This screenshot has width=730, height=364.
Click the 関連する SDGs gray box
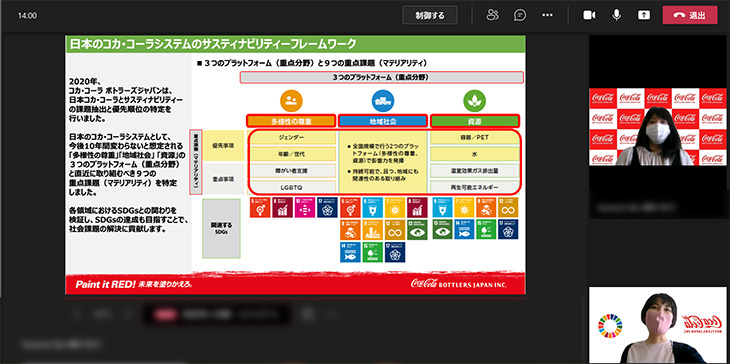tap(221, 229)
